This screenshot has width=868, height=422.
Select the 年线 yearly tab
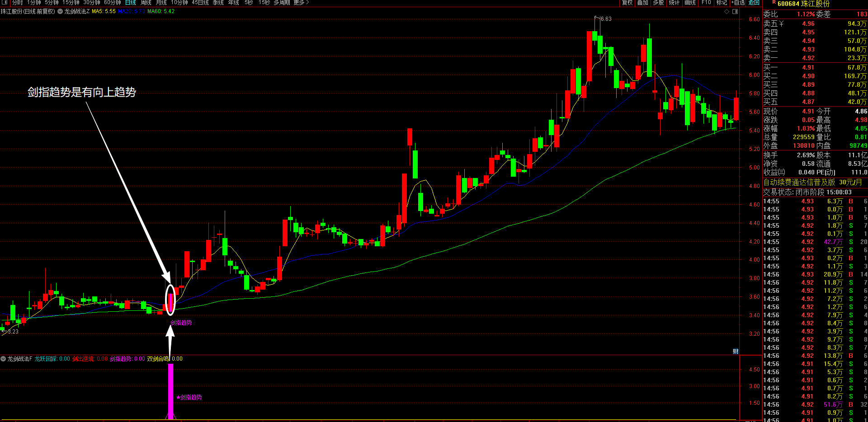click(234, 3)
